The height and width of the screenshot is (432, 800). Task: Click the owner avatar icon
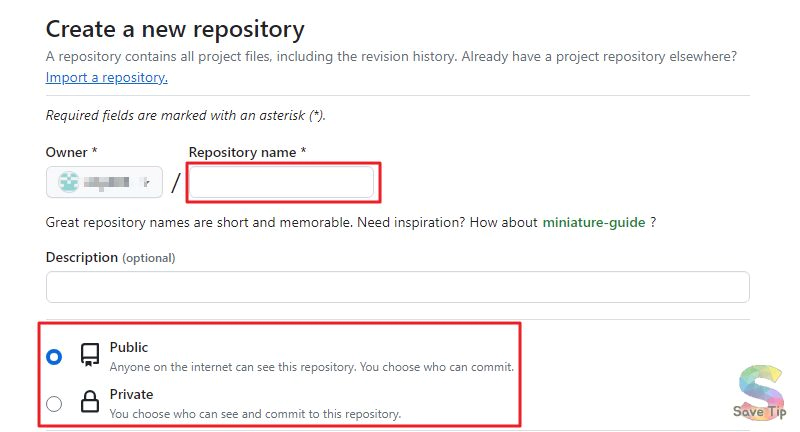pyautogui.click(x=68, y=182)
